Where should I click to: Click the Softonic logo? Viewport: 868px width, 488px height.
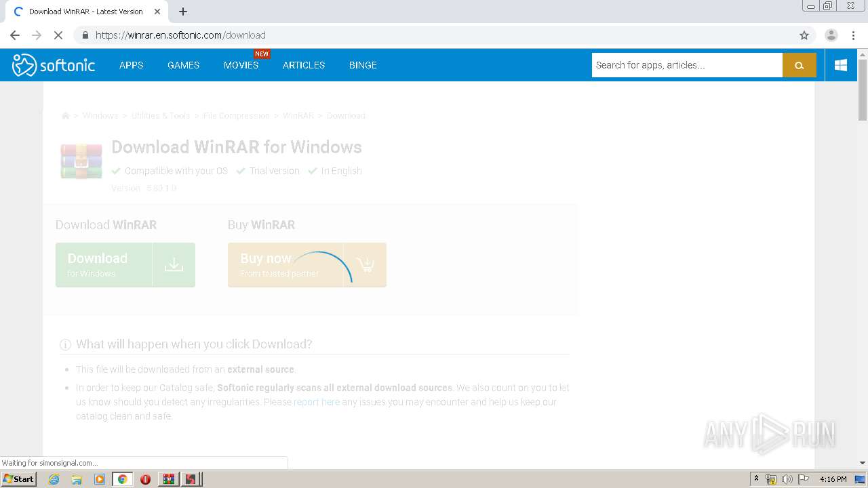(54, 65)
